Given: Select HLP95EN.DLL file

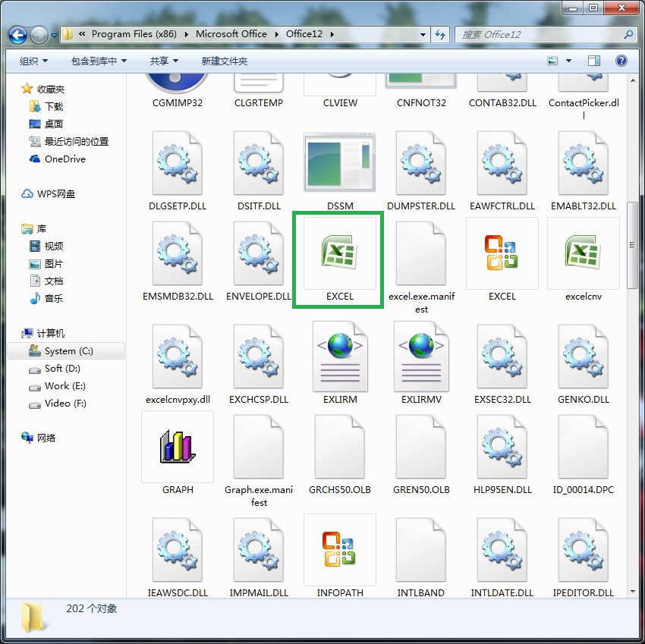Looking at the screenshot, I should point(502,454).
